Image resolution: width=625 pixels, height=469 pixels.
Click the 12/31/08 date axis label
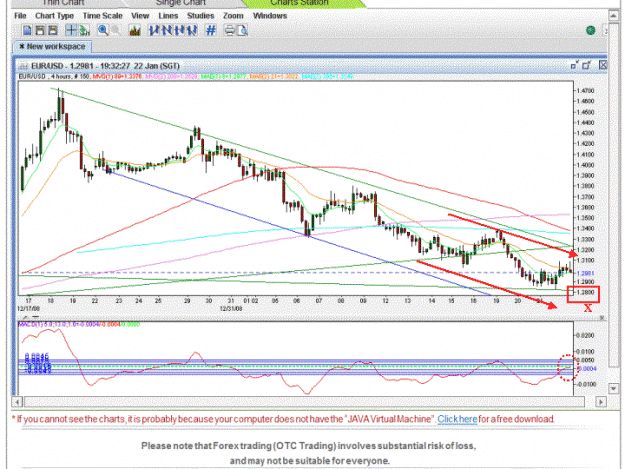(231, 308)
